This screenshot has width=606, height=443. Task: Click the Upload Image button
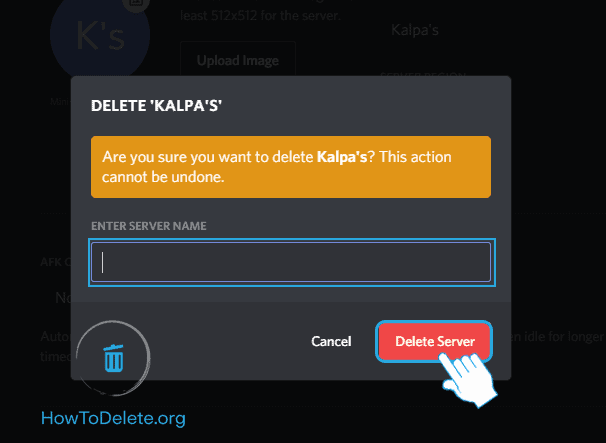237,60
